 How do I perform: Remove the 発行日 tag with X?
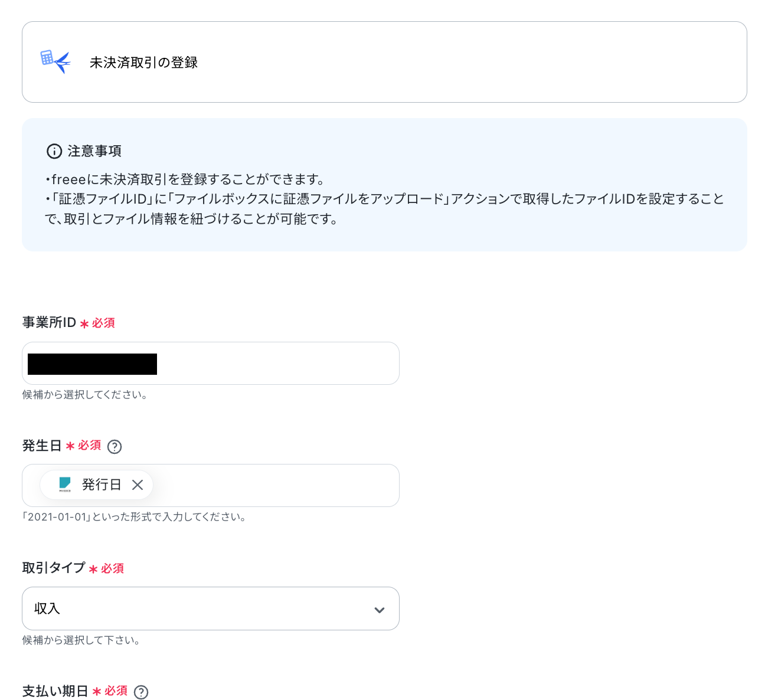click(138, 485)
